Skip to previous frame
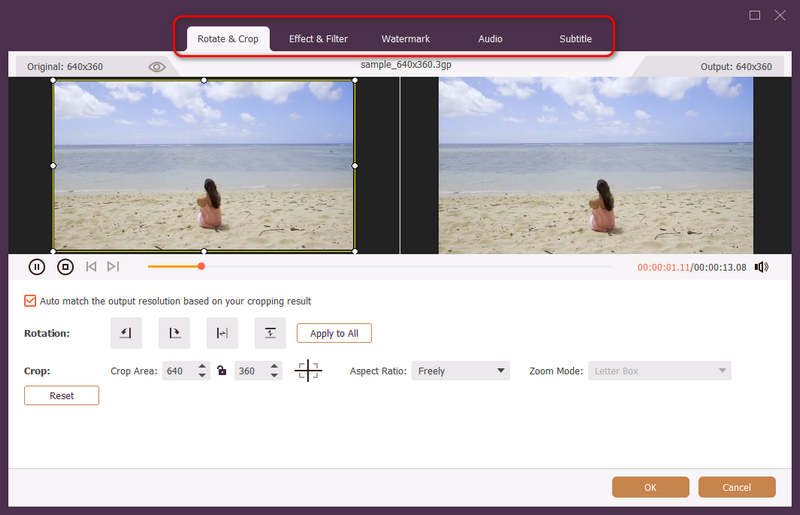Image resolution: width=800 pixels, height=515 pixels. [x=91, y=267]
